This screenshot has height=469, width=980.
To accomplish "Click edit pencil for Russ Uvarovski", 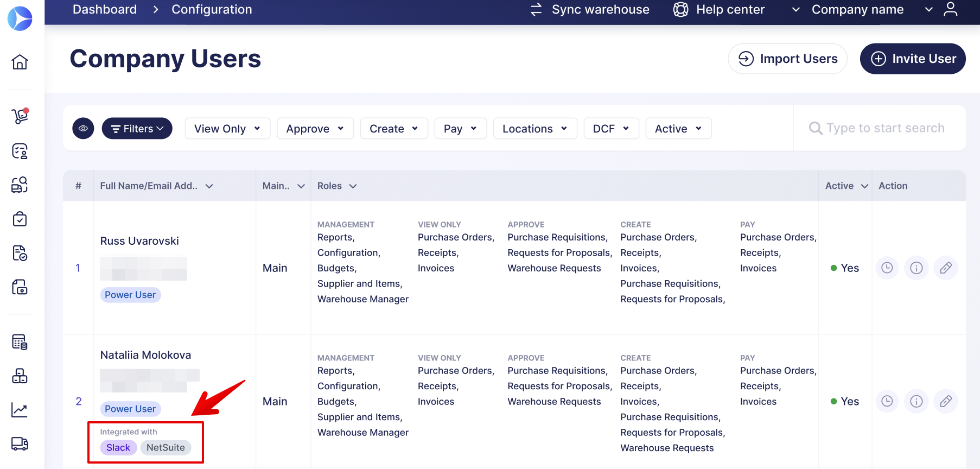I will (945, 268).
